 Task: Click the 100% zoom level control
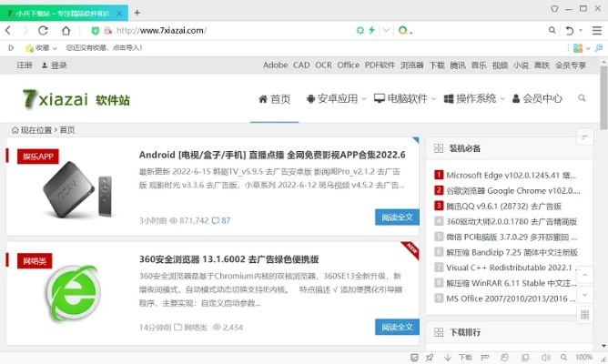point(583,358)
